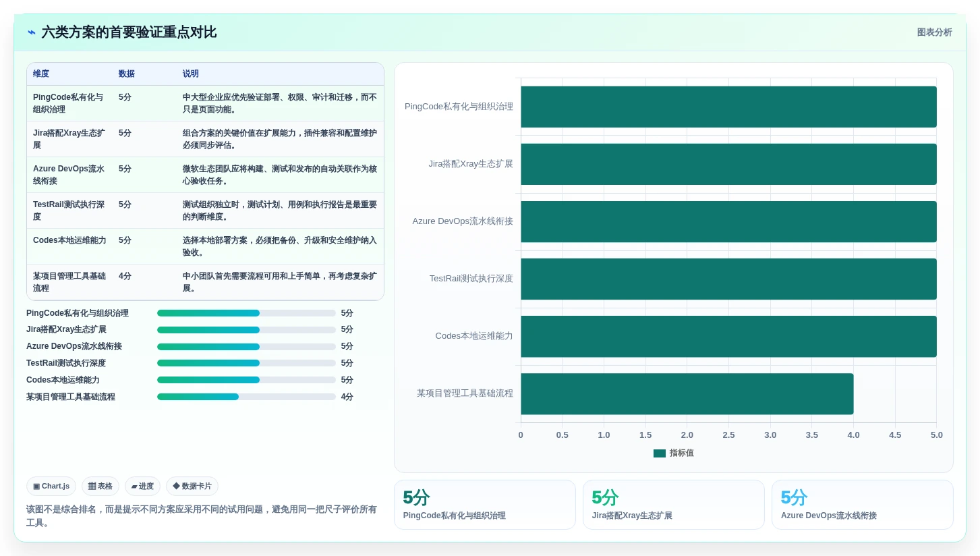The image size is (980, 556).
Task: Click the Azure DevOps流水线衔接 data card
Action: coord(863,505)
